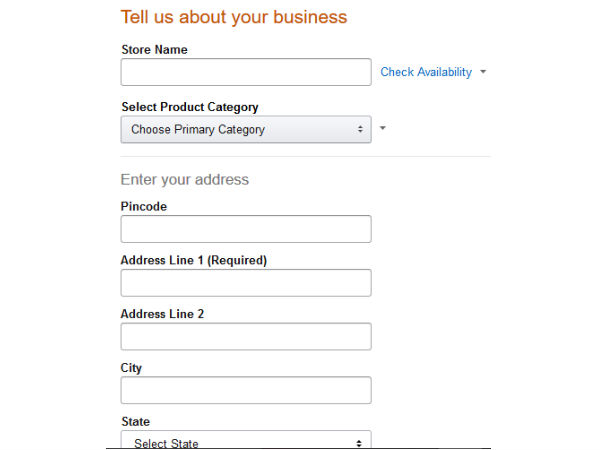Click into the Address Line 2 field
This screenshot has height=450, width=600.
coord(245,337)
